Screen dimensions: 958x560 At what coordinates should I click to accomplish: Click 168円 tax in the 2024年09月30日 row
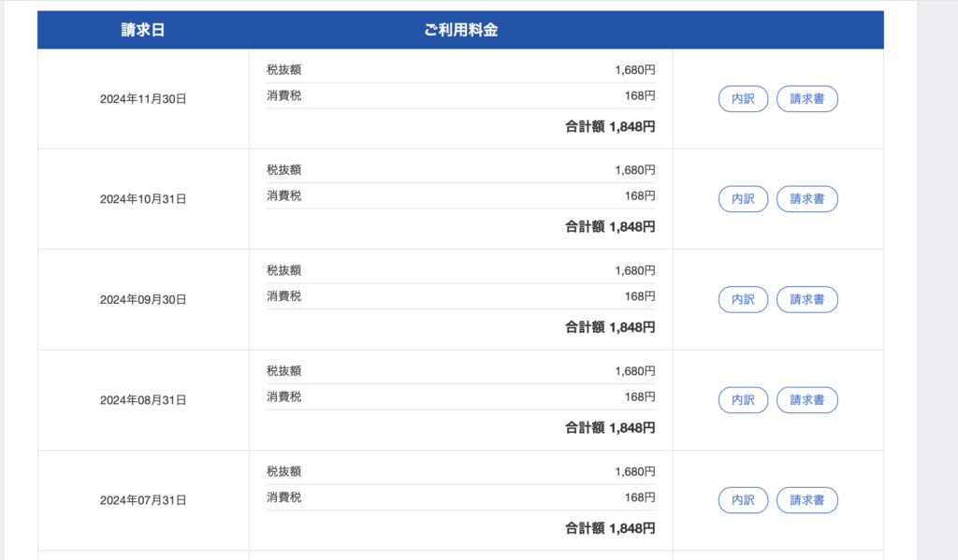pyautogui.click(x=640, y=296)
